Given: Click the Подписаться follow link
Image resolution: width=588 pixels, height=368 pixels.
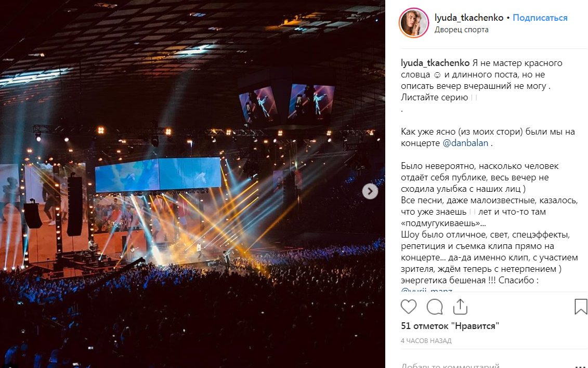Looking at the screenshot, I should click(540, 18).
